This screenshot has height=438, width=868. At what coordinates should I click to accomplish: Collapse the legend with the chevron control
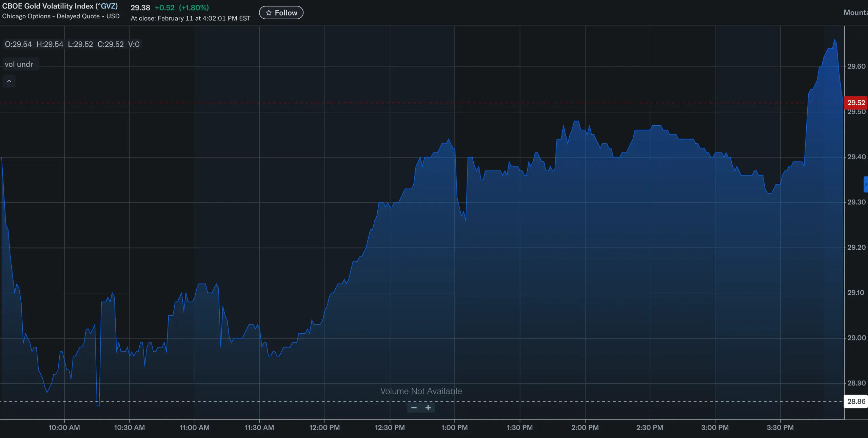[9, 81]
